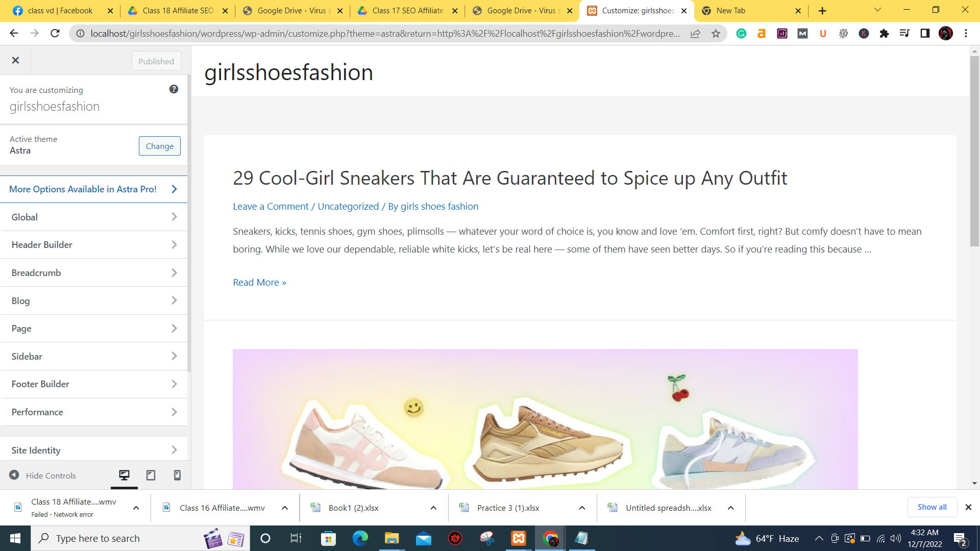The width and height of the screenshot is (980, 551).
Task: Open XAMPP from the Windows taskbar
Action: [519, 538]
